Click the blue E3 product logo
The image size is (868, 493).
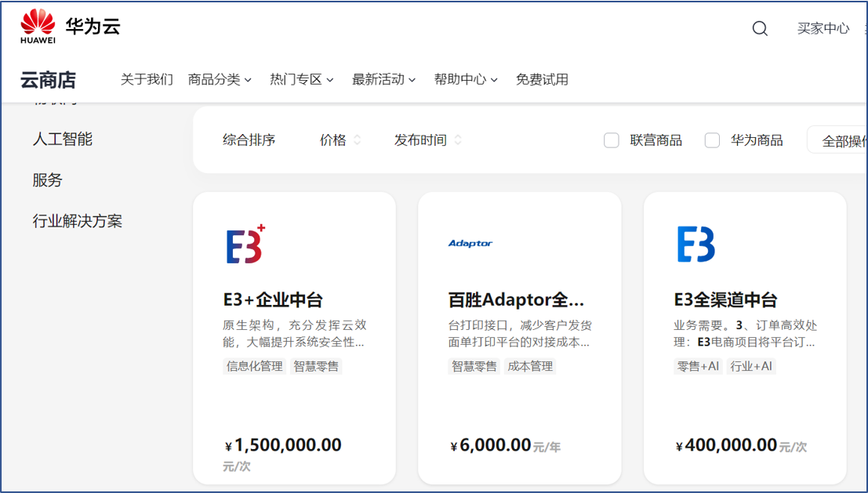point(695,244)
